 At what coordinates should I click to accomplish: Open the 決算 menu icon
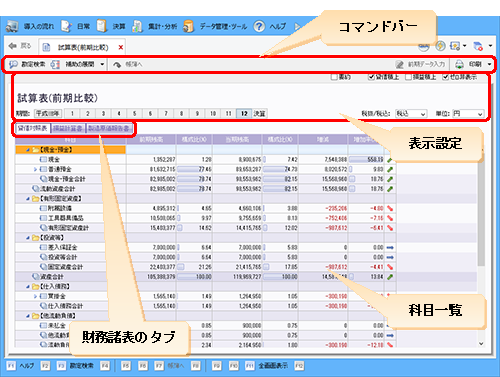102,26
